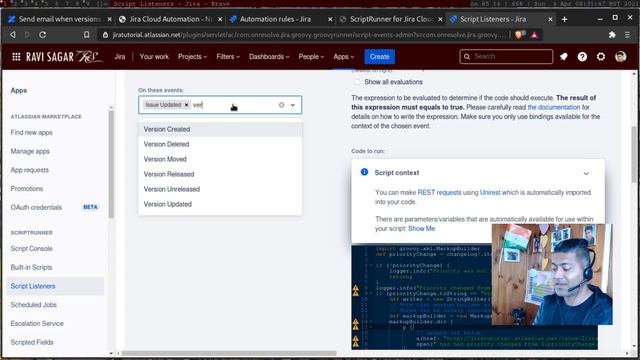Open the browser extensions puzzle icon
Image resolution: width=640 pixels, height=360 pixels.
coord(612,35)
